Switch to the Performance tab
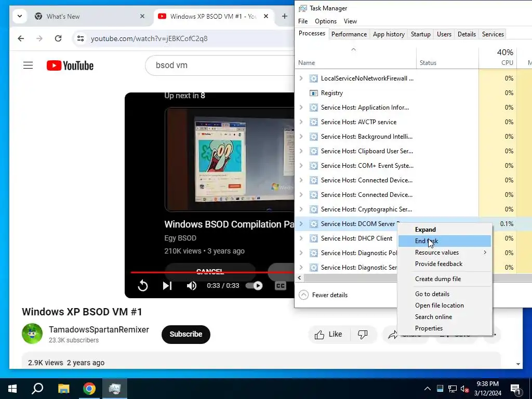532x399 pixels. [349, 34]
